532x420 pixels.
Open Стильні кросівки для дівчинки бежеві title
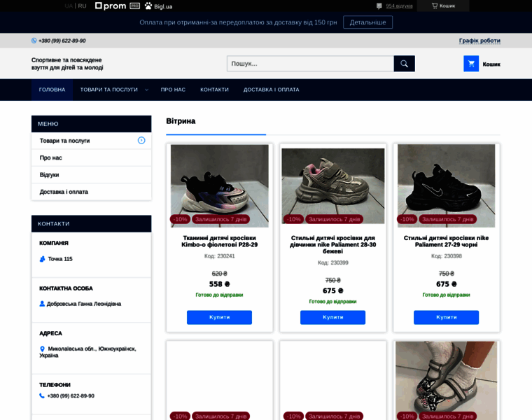[x=332, y=244]
